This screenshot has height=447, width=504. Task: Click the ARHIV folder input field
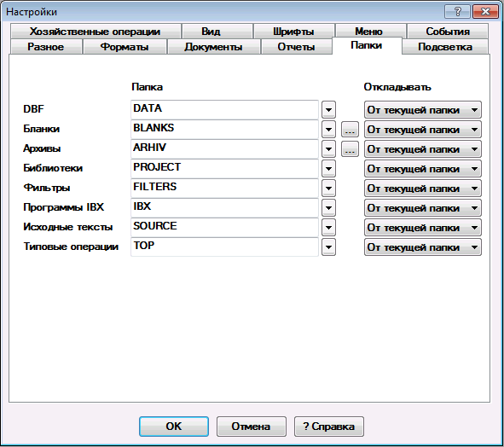tap(224, 149)
